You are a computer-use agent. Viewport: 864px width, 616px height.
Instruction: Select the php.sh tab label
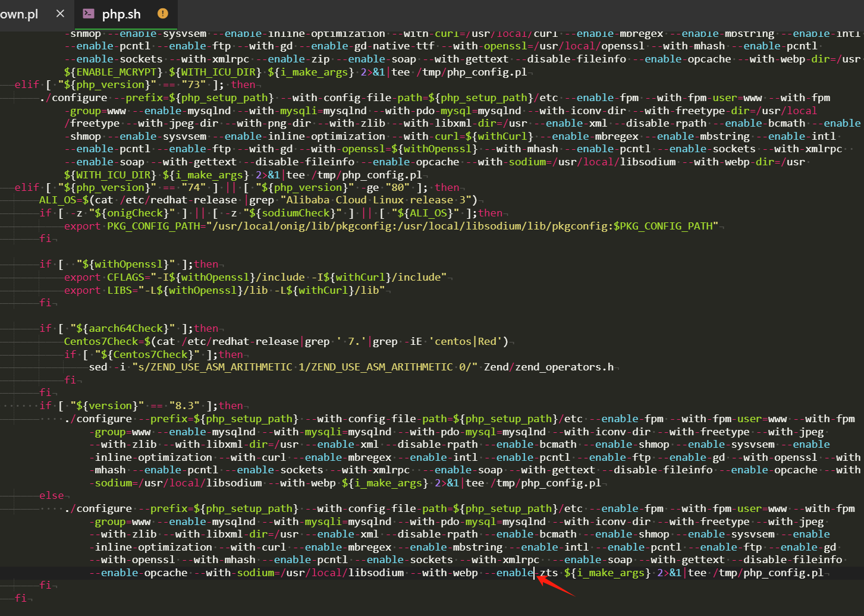coord(121,14)
